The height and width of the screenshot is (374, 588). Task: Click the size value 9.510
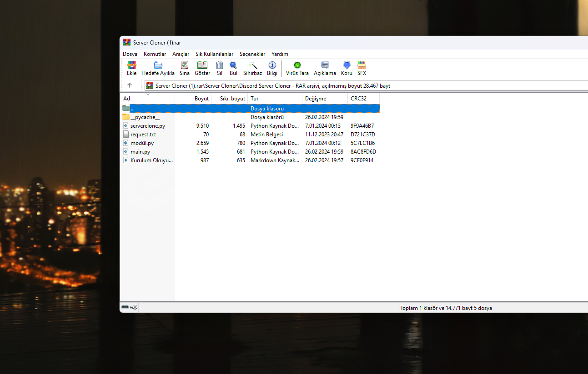(x=202, y=126)
